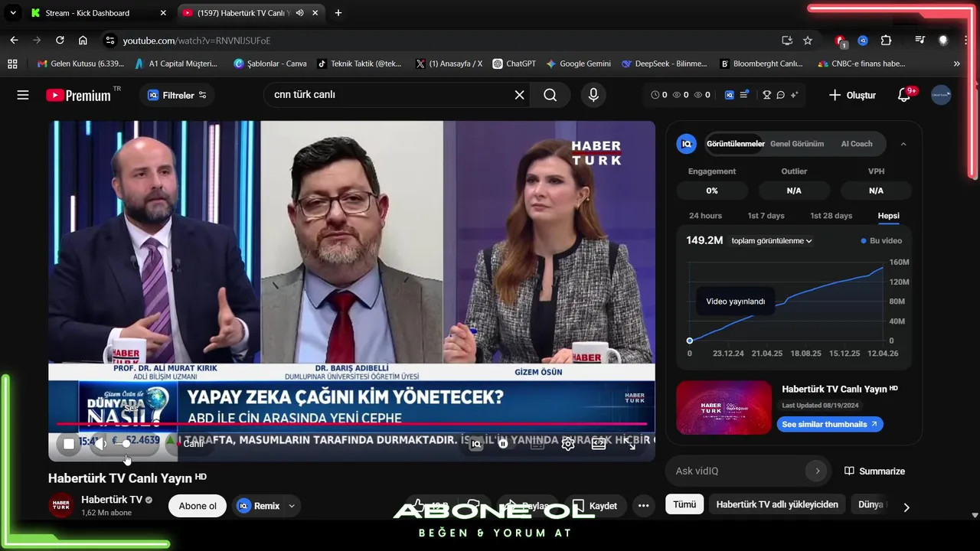Open player settings gear
The image size is (980, 551).
(x=568, y=443)
